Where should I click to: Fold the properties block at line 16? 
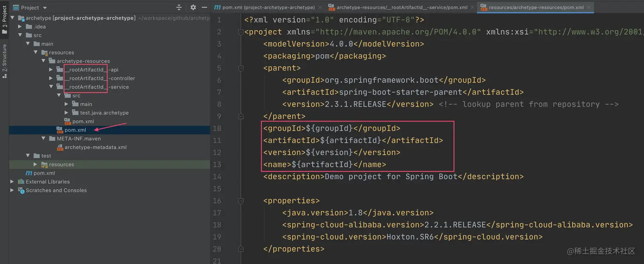[x=241, y=200]
